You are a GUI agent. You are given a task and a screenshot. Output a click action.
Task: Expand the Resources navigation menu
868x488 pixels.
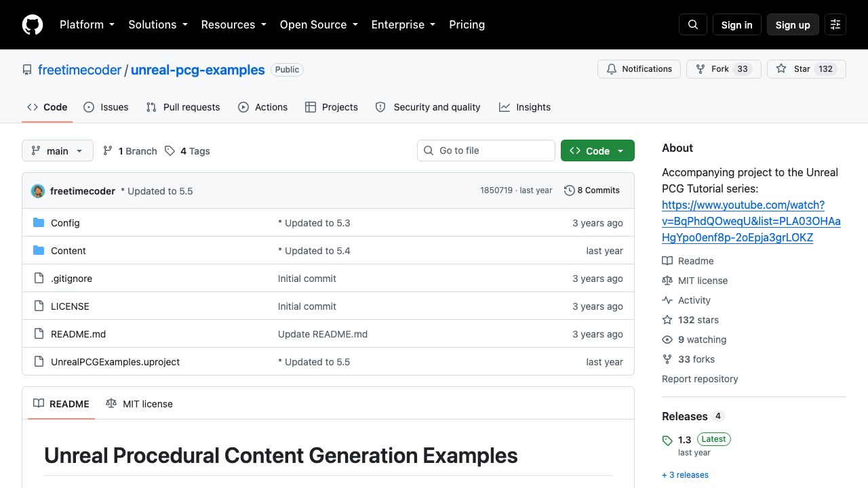pyautogui.click(x=233, y=24)
